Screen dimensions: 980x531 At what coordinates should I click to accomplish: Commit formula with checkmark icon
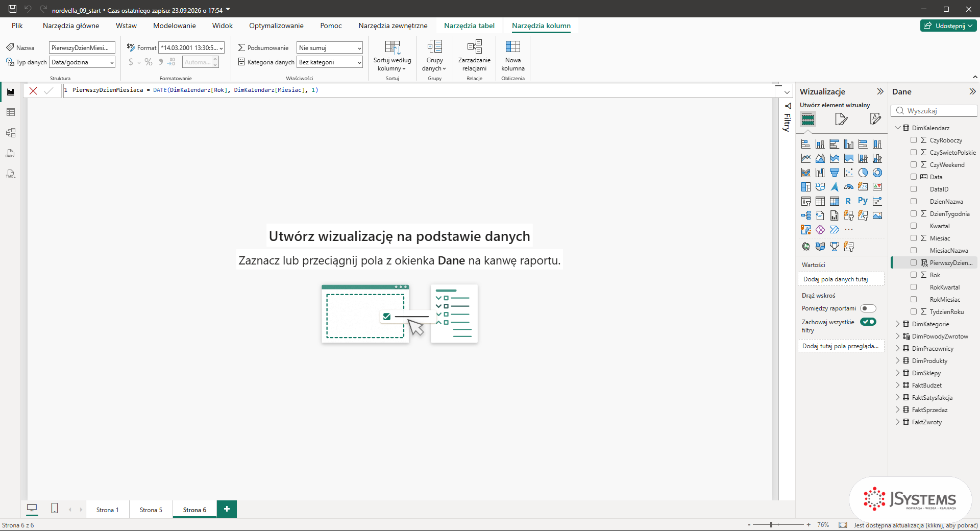click(x=48, y=91)
